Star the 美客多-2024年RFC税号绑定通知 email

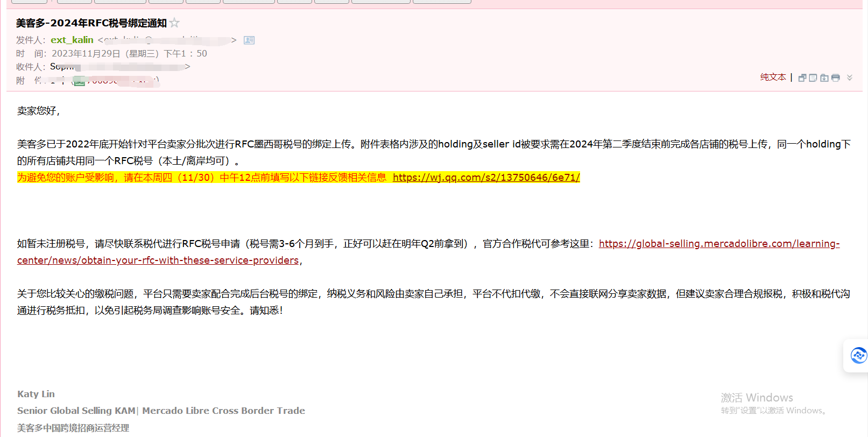point(174,23)
